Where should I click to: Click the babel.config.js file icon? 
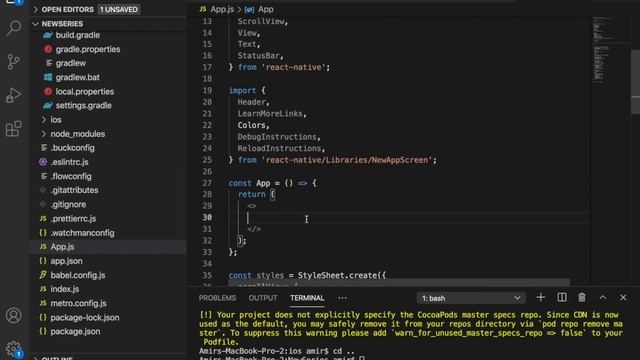point(43,275)
